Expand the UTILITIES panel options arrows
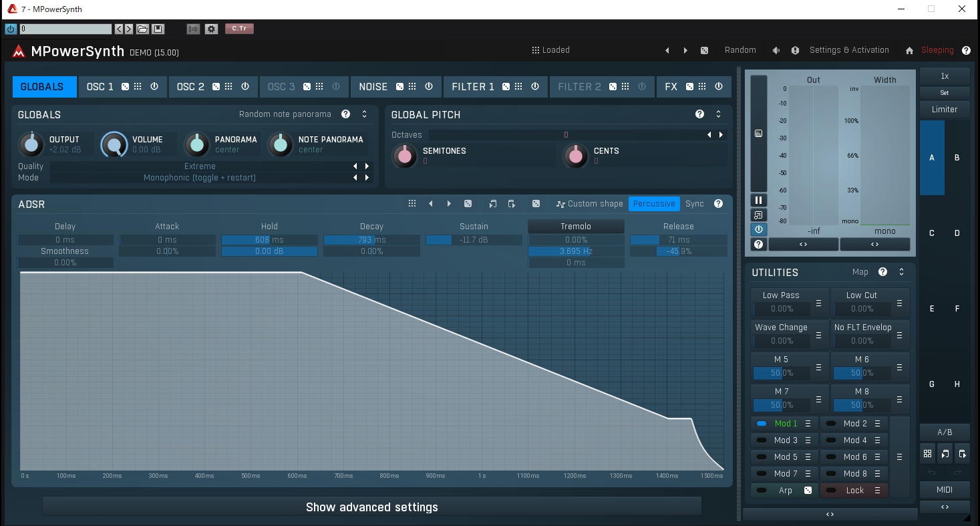 (x=901, y=272)
